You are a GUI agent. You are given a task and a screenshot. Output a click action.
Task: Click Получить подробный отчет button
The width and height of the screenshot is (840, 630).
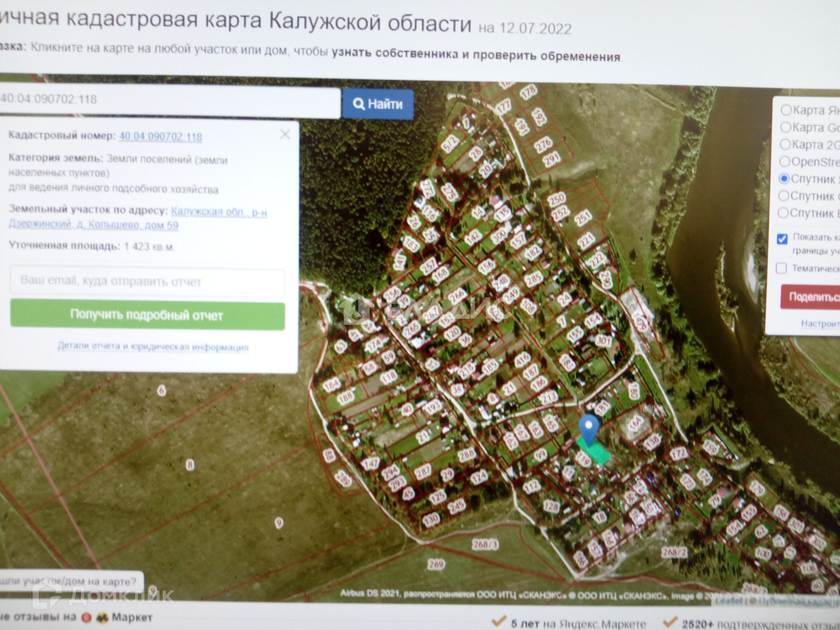pyautogui.click(x=148, y=315)
